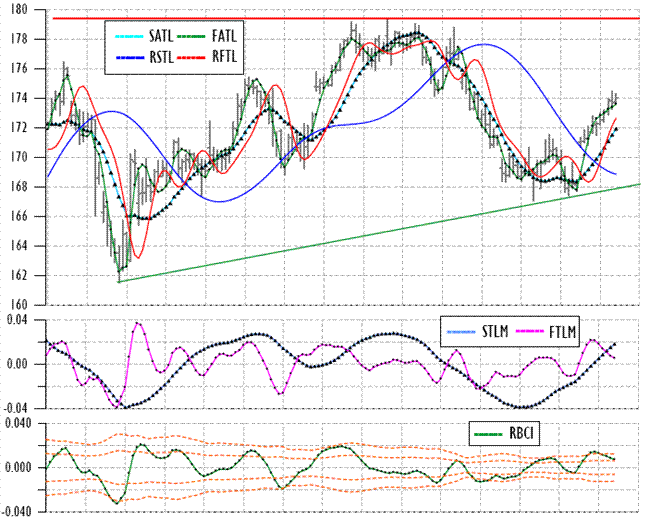This screenshot has height=519, width=650.
Task: Click the SATL legend label
Action: pos(160,36)
